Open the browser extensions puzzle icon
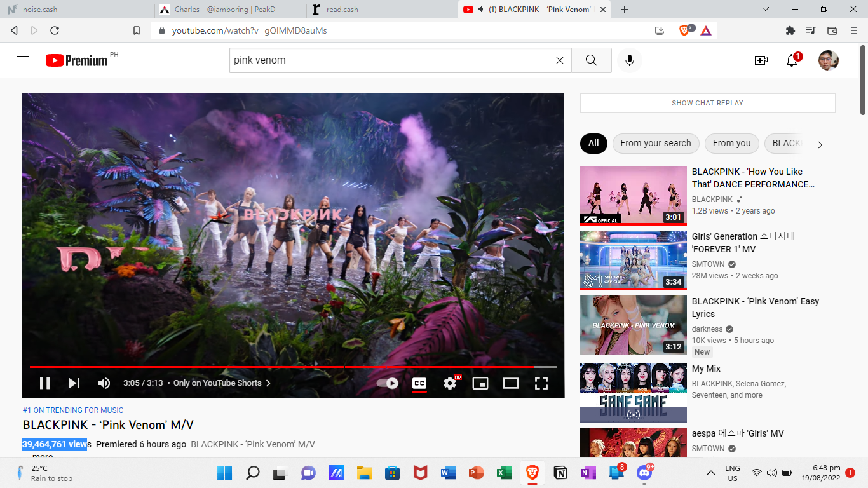Image resolution: width=868 pixels, height=488 pixels. coord(790,30)
